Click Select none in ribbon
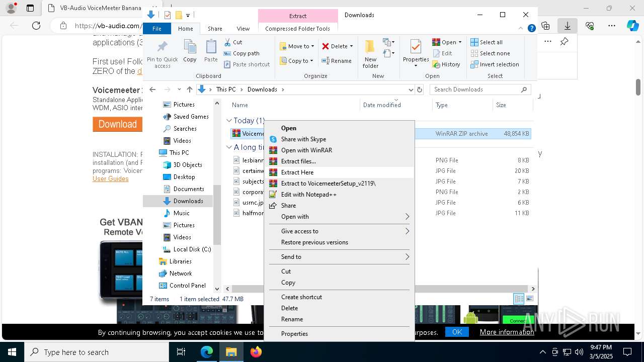Image resolution: width=644 pixels, height=362 pixels. tap(490, 53)
